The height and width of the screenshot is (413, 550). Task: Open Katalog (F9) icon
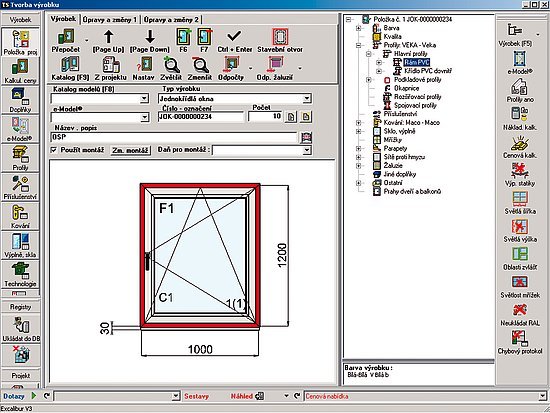tap(70, 65)
